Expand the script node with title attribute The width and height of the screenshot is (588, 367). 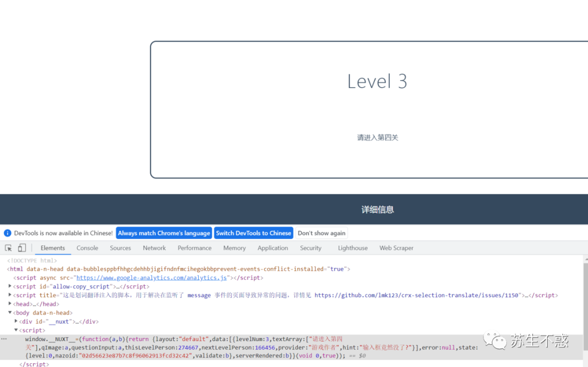pos(10,295)
